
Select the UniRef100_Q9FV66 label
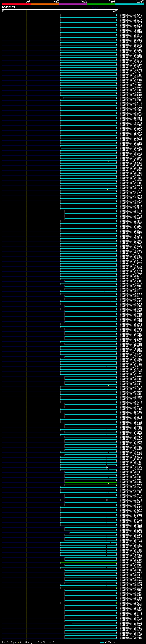(131, 47)
